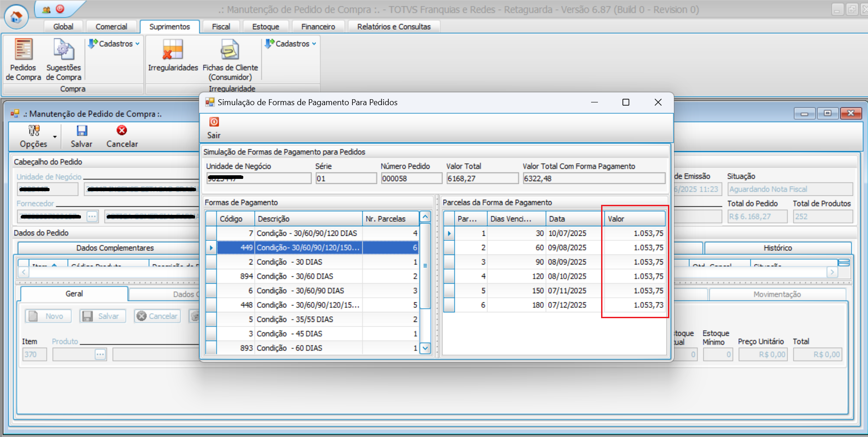Select payment condition code 449 row

[x=312, y=248]
